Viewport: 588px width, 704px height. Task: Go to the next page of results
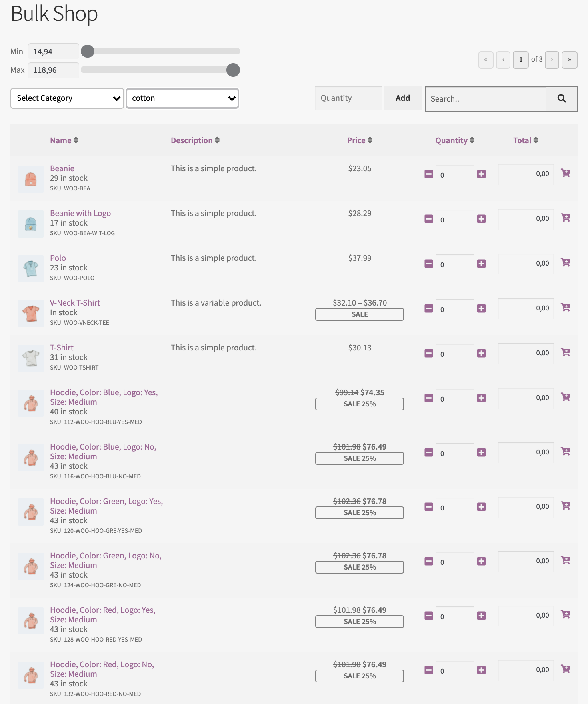pos(552,60)
